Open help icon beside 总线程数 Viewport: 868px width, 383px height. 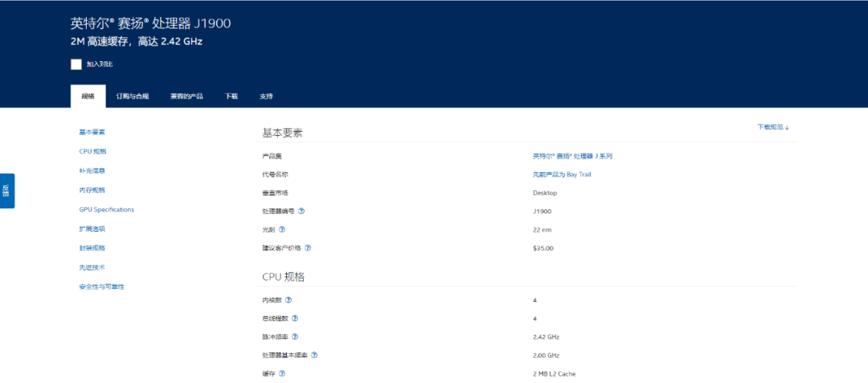[295, 318]
